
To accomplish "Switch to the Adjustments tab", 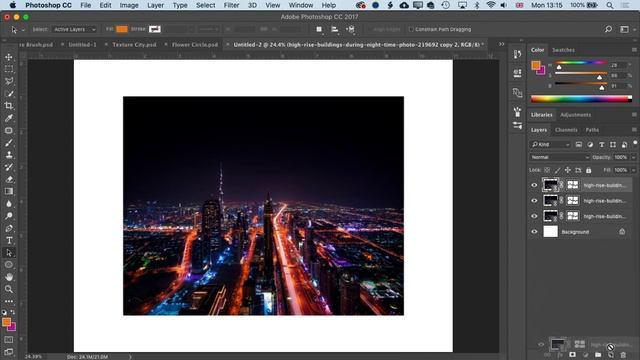I will click(x=576, y=115).
